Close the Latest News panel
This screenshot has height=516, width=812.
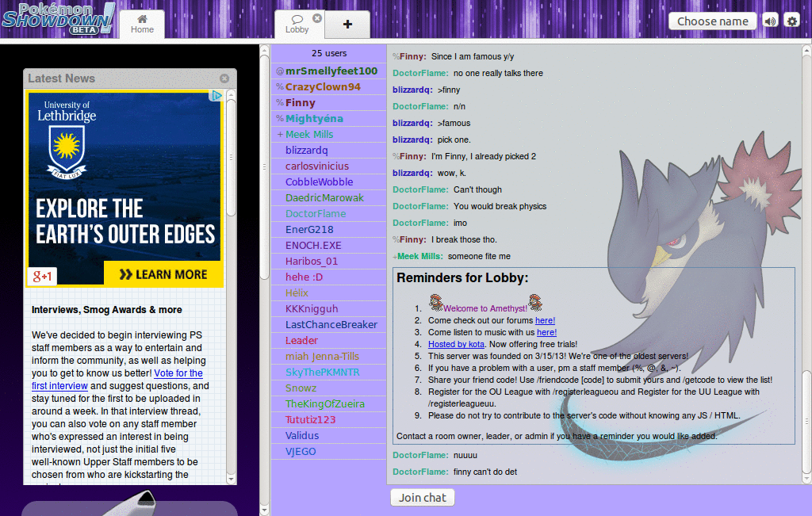[x=224, y=78]
